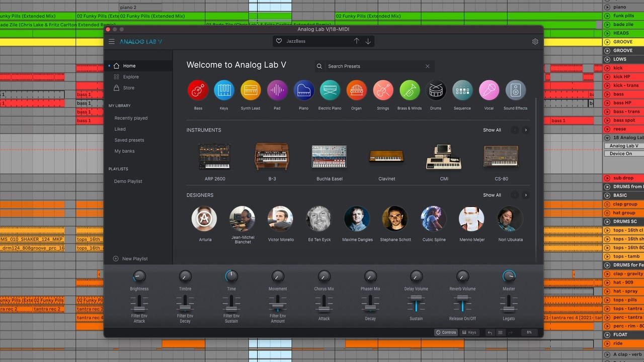
Task: Toggle the Controls panel button
Action: click(x=446, y=332)
